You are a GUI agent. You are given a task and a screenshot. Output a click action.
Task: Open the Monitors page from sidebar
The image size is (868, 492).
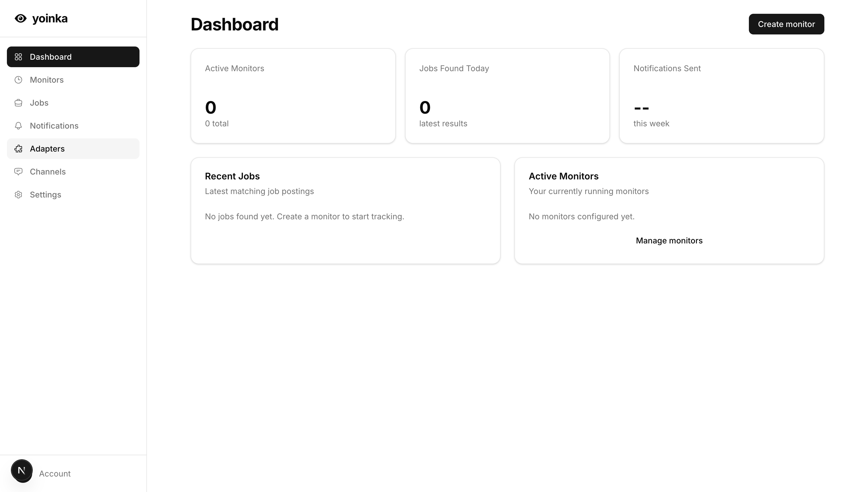click(x=46, y=80)
